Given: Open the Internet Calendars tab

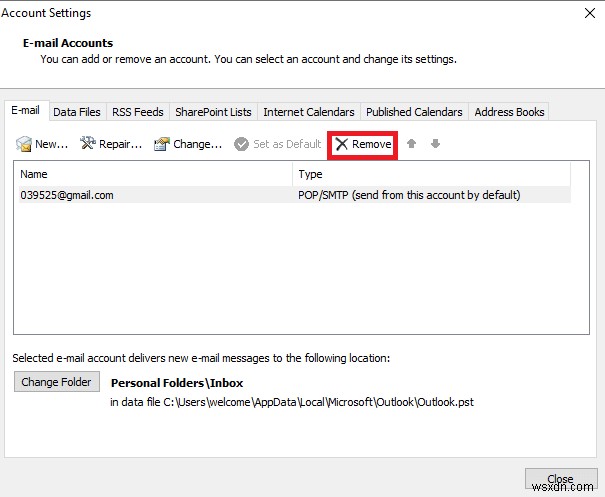Looking at the screenshot, I should pyautogui.click(x=309, y=112).
